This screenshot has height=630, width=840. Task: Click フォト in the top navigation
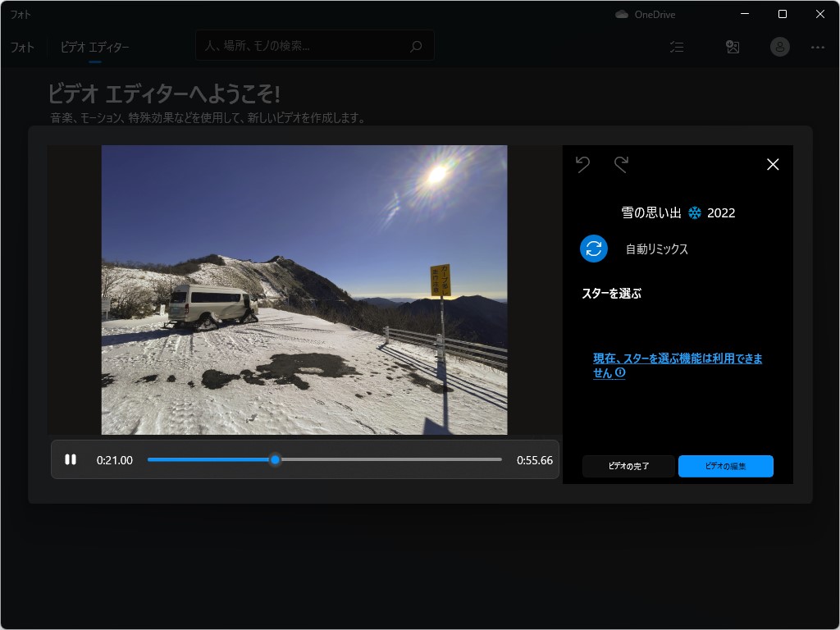[x=22, y=48]
